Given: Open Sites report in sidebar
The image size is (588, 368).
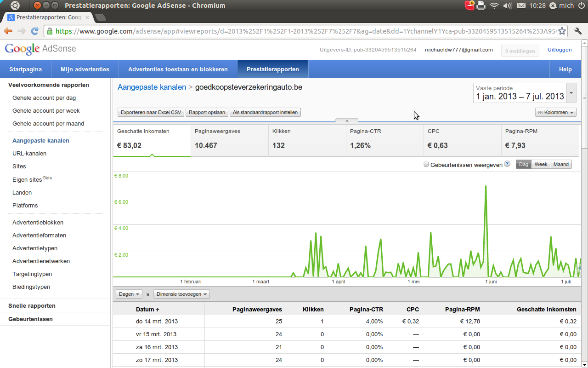Looking at the screenshot, I should tap(19, 167).
